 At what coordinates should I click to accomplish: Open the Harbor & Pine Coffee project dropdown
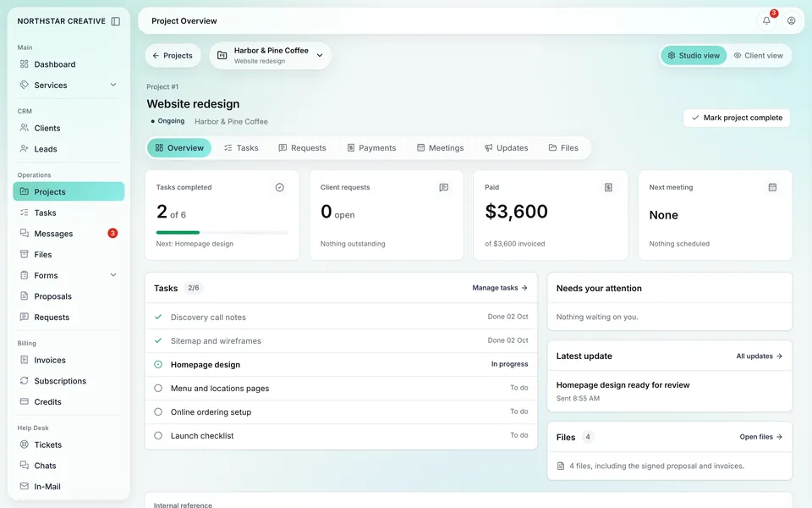point(271,56)
